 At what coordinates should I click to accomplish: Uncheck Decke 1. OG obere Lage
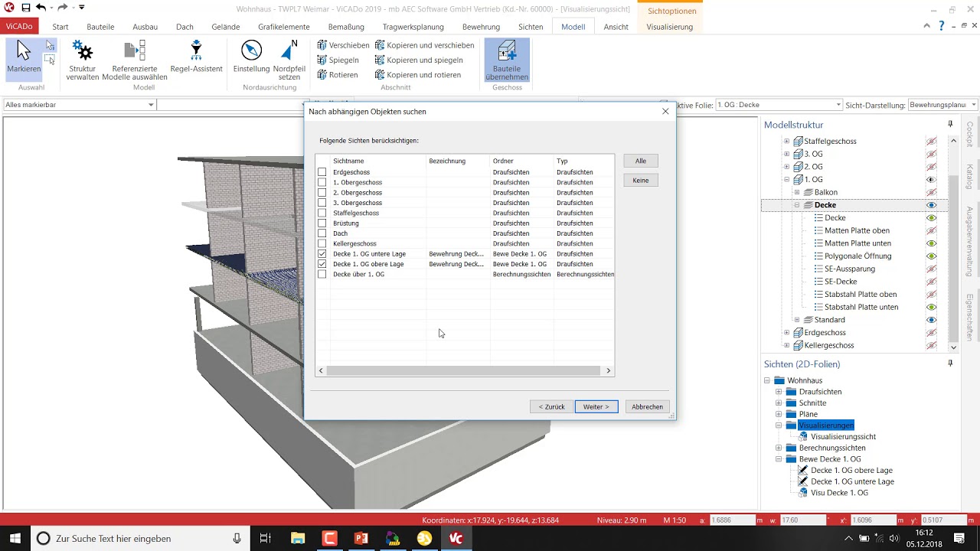click(x=322, y=264)
